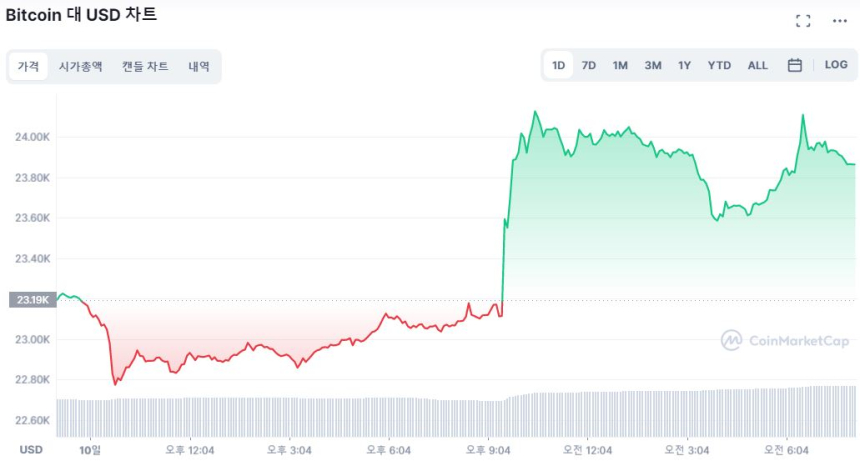The width and height of the screenshot is (860, 461).
Task: Switch to the 가격 tab
Action: pos(28,67)
